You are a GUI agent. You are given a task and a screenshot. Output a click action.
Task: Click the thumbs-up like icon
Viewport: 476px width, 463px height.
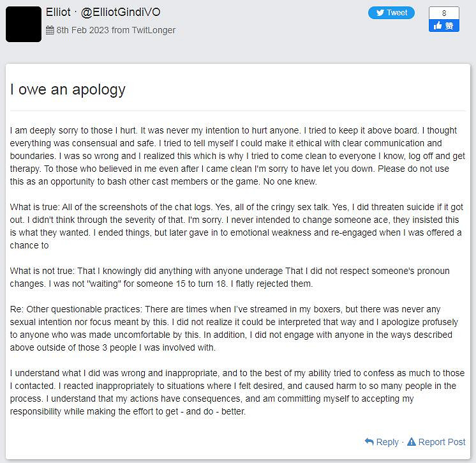coord(438,26)
